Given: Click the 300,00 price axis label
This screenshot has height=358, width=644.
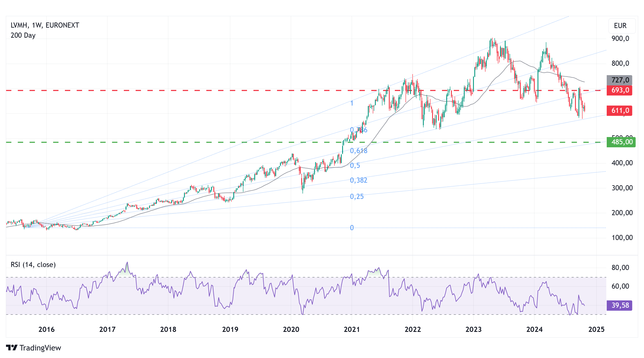Looking at the screenshot, I should (x=622, y=188).
